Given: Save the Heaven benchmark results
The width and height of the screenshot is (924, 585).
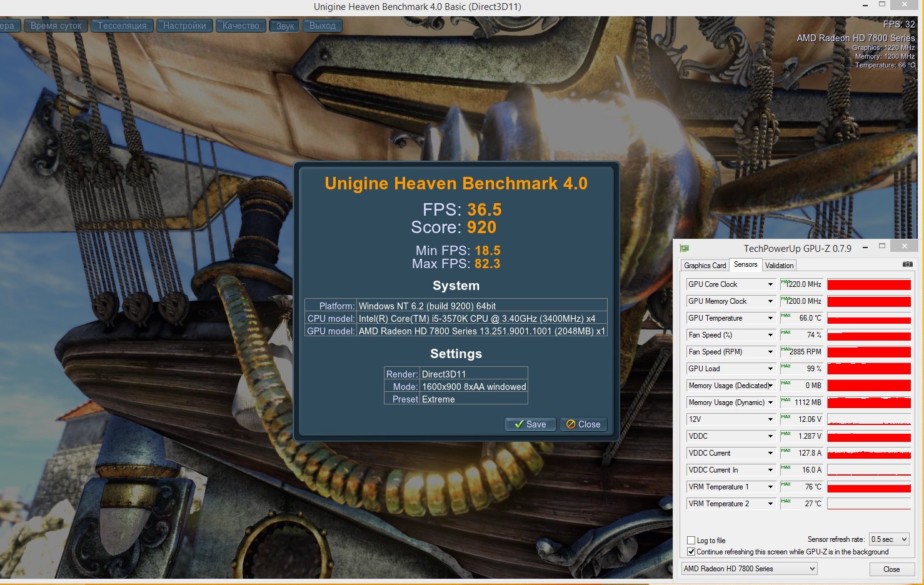Looking at the screenshot, I should coord(530,424).
